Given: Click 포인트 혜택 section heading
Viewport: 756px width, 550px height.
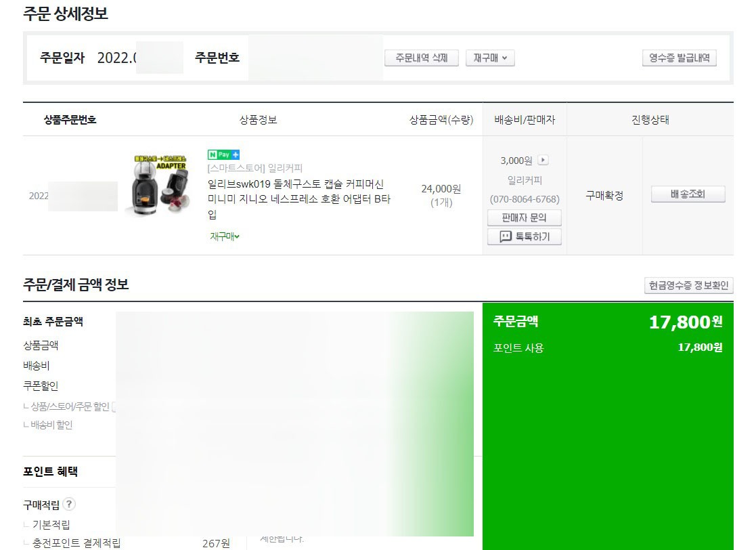Looking at the screenshot, I should pyautogui.click(x=50, y=471).
